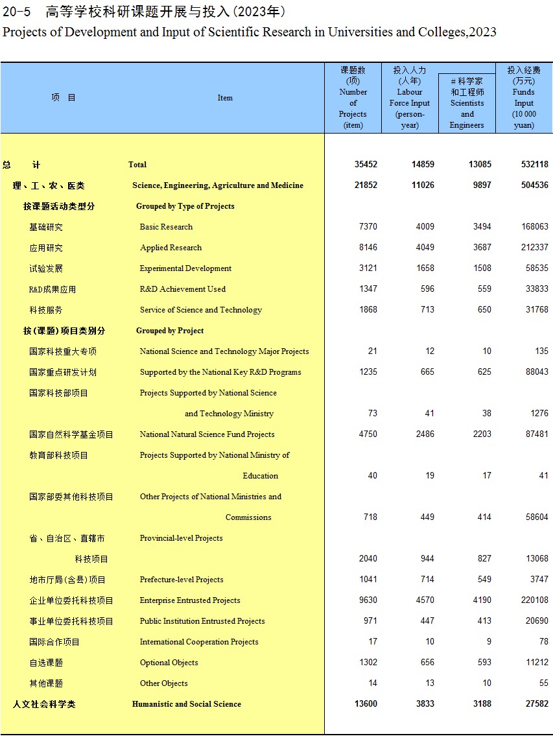Click Public Institution value 971

[x=370, y=620]
